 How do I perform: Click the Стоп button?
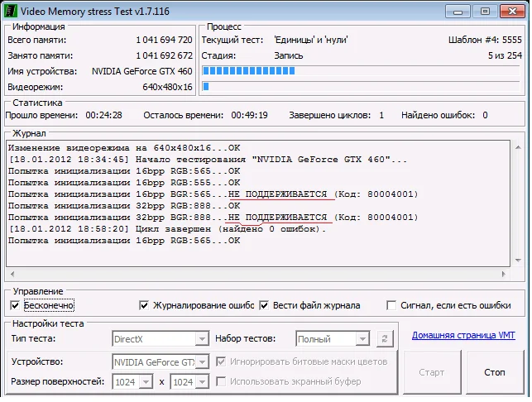pos(494,372)
